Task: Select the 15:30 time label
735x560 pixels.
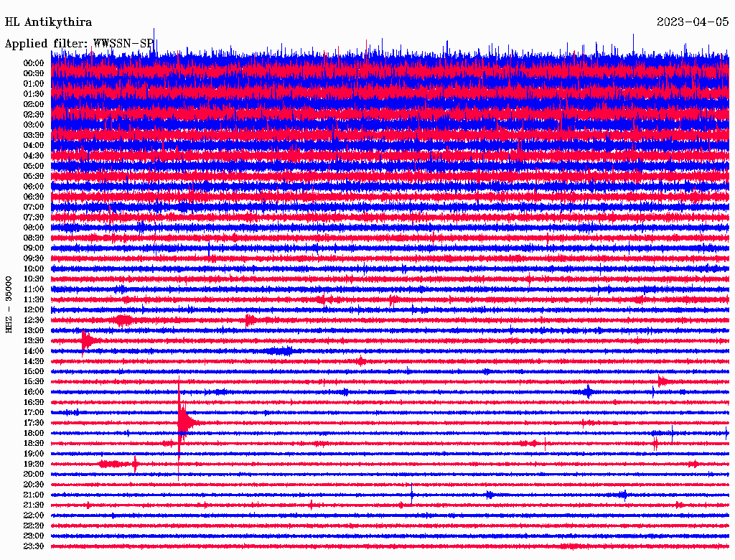Action: coord(34,382)
